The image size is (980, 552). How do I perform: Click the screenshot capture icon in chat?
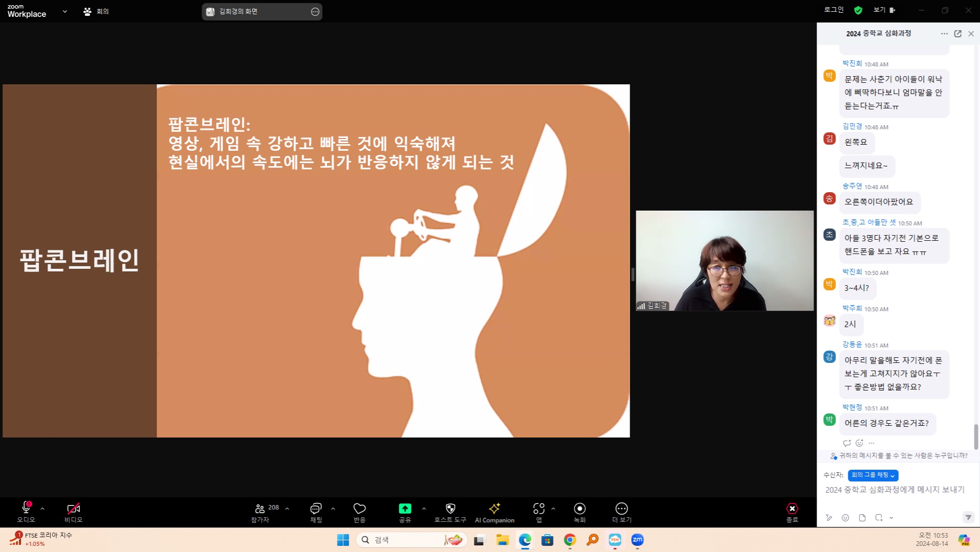point(879,518)
